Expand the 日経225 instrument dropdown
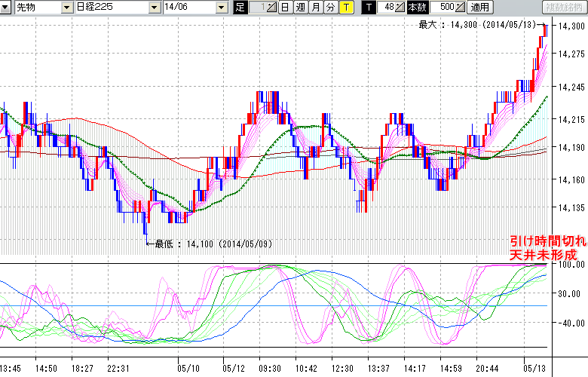Image resolution: width=588 pixels, height=377 pixels. (x=152, y=8)
